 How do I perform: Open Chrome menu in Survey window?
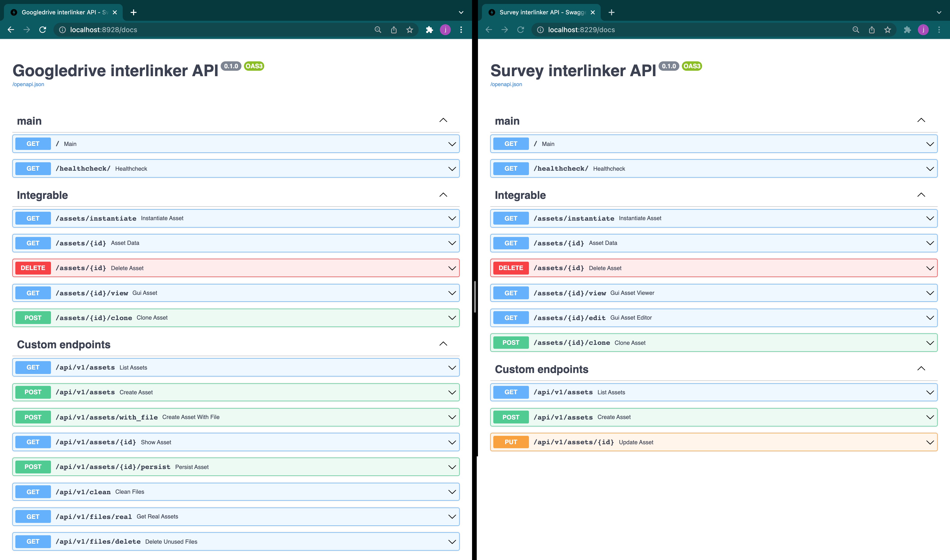pos(939,30)
